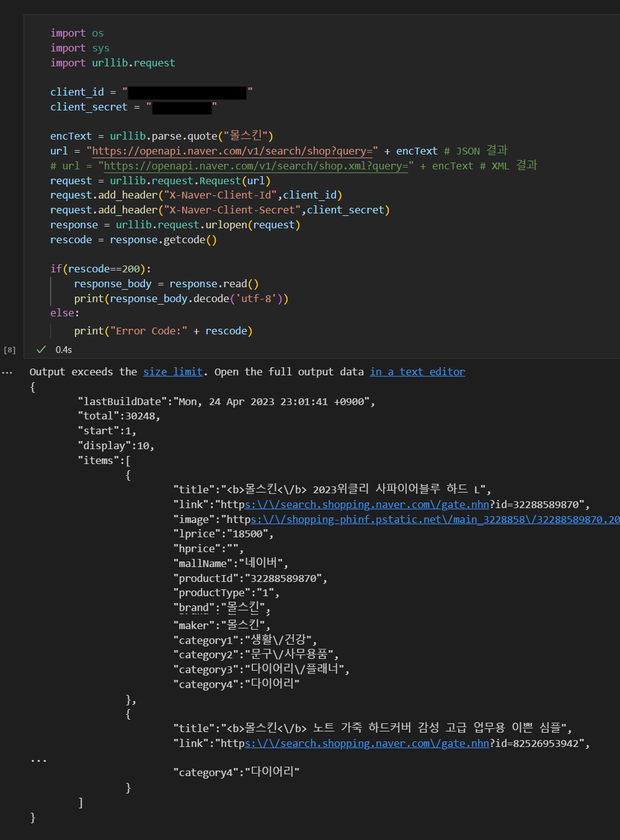Click the "productId":"32288589870" output line
This screenshot has width=620, height=840.
pyautogui.click(x=250, y=578)
